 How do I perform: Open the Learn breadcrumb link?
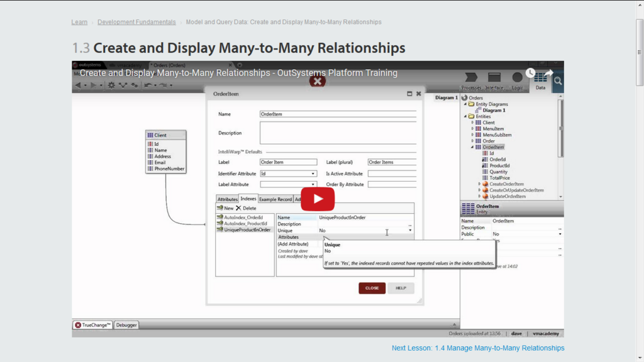(x=79, y=22)
